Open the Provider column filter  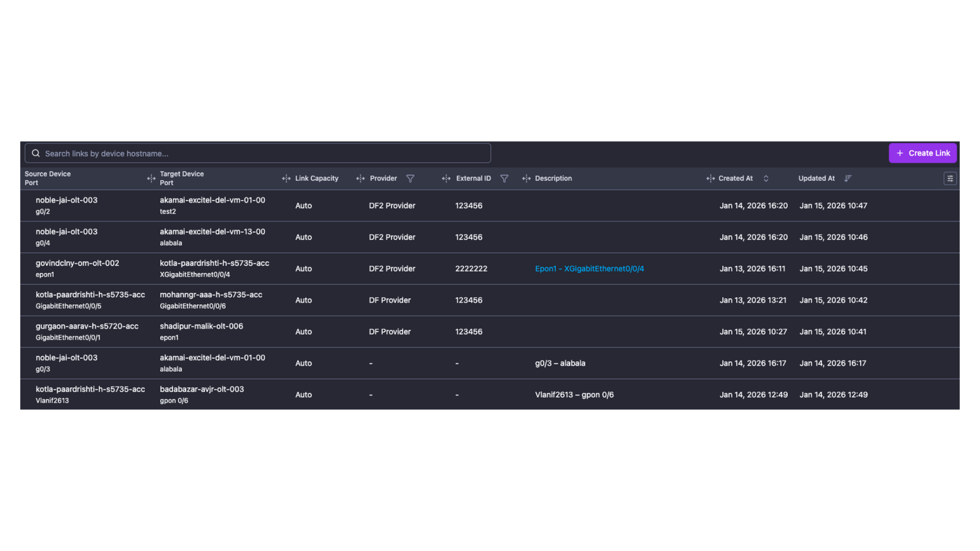click(410, 178)
